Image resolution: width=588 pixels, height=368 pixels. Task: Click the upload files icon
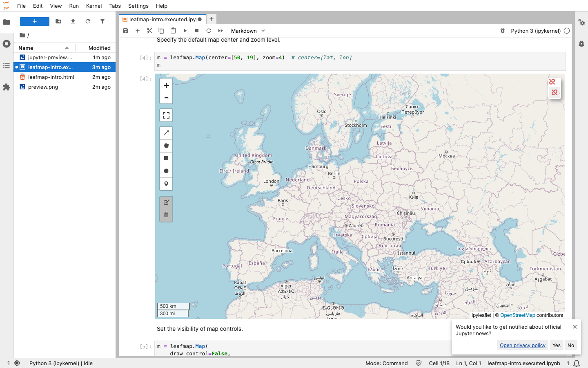tap(73, 21)
